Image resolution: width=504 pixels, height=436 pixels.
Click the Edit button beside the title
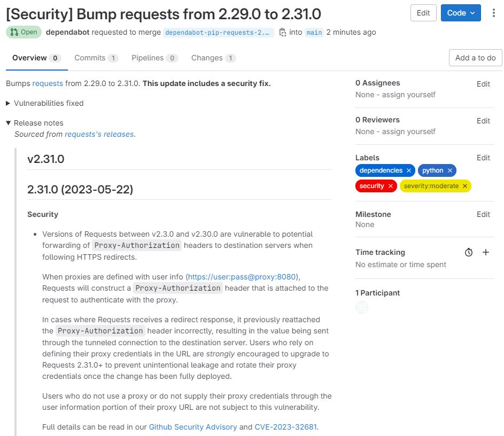coord(423,13)
